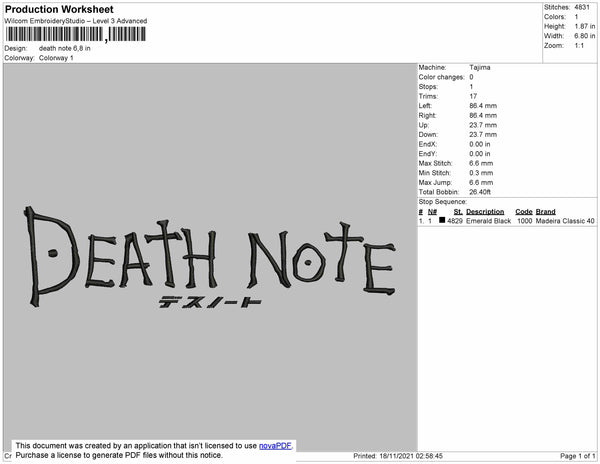Click the 'Stop Sequence:' label

(x=443, y=202)
